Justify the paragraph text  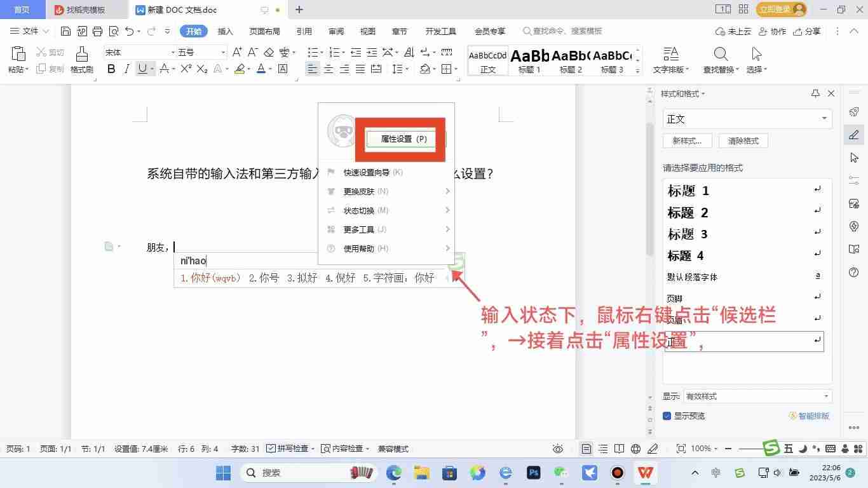click(360, 69)
